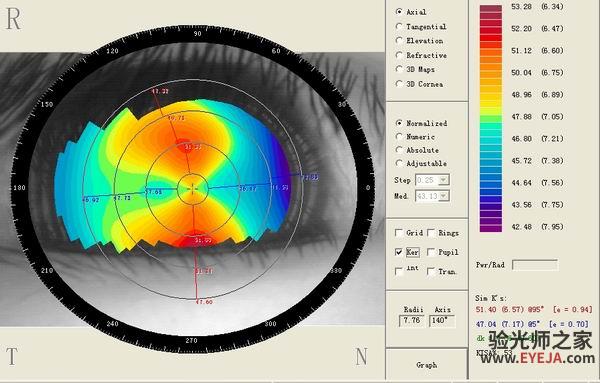Click the scale label 45.72 (7.38)

coord(537,161)
